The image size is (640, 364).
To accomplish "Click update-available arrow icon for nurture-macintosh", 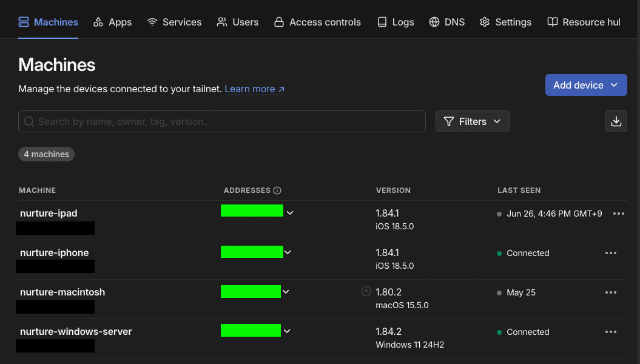I will [x=366, y=292].
